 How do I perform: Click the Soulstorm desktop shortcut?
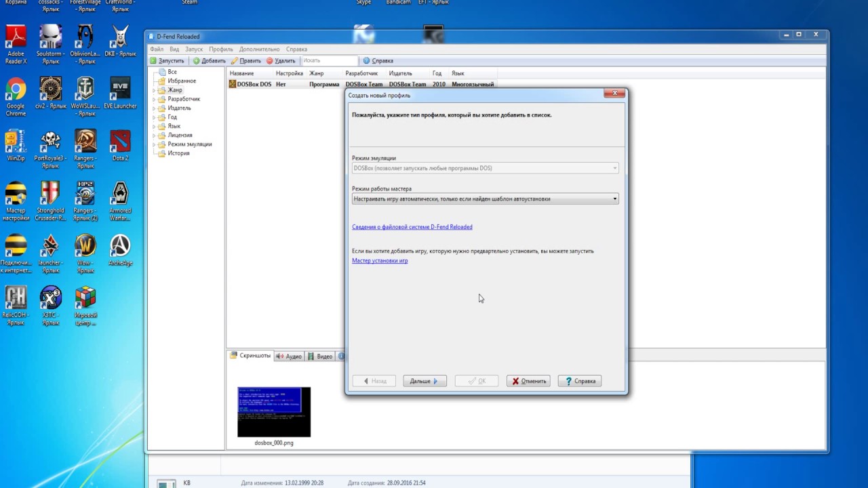click(x=50, y=45)
